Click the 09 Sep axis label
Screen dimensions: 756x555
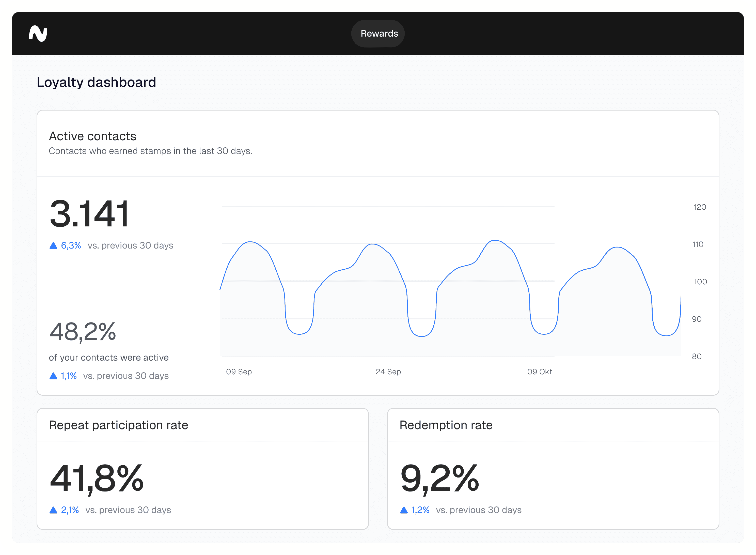[239, 372]
